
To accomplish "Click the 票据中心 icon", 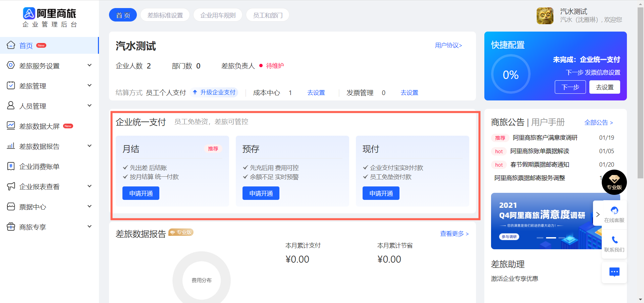I will 11,206.
